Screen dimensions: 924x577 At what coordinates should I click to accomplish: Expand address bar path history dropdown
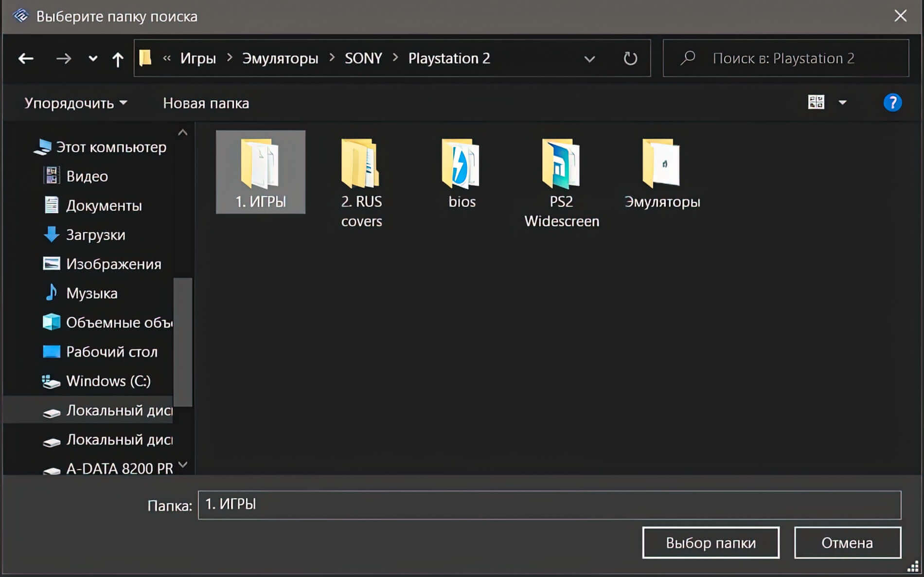[589, 59]
